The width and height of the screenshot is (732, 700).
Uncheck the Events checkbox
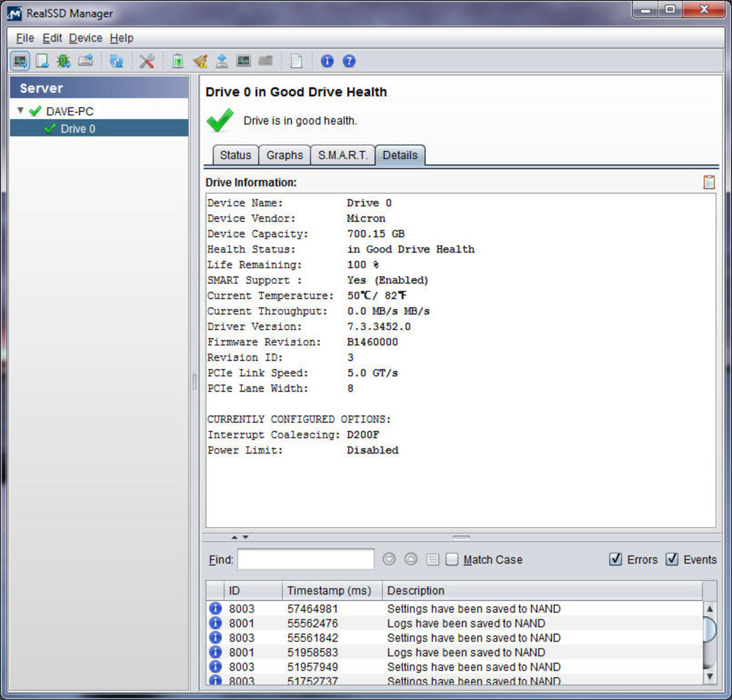[x=672, y=559]
